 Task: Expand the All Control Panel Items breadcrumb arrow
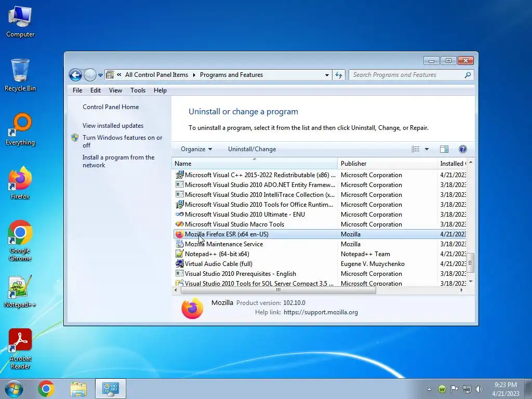tap(194, 75)
